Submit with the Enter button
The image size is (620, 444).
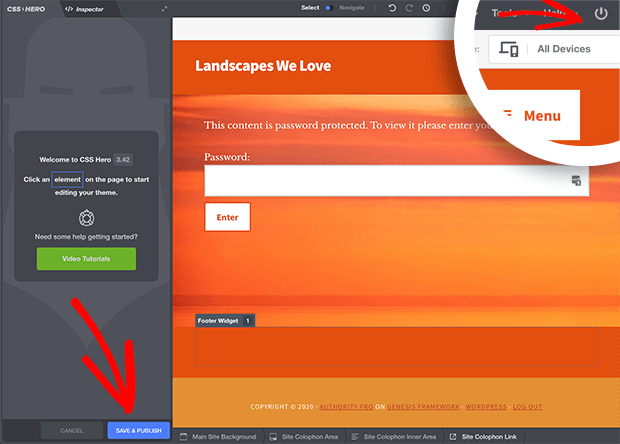pos(227,217)
